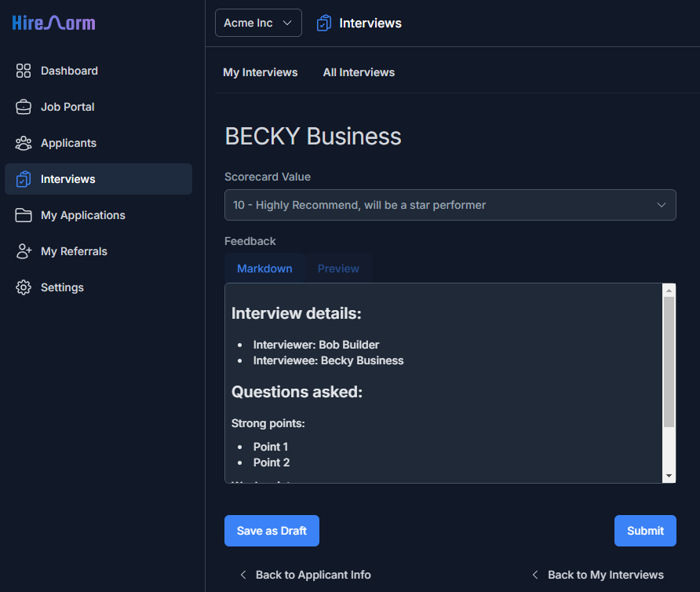Switch to My Interviews tab
The height and width of the screenshot is (592, 700).
(261, 72)
